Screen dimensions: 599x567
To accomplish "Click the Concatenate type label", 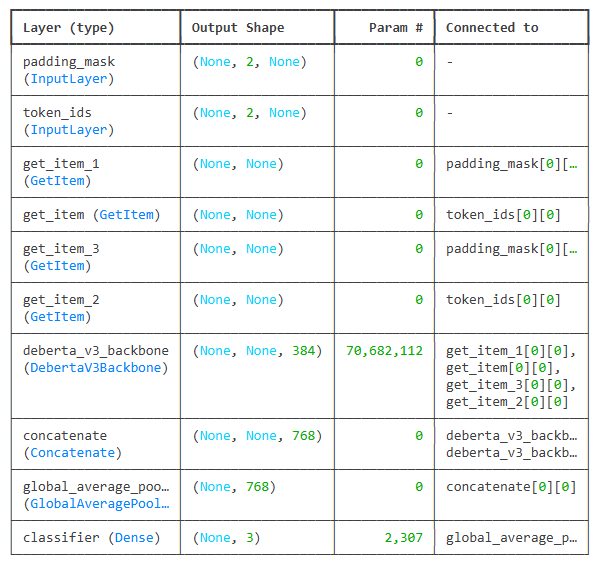I will [73, 453].
